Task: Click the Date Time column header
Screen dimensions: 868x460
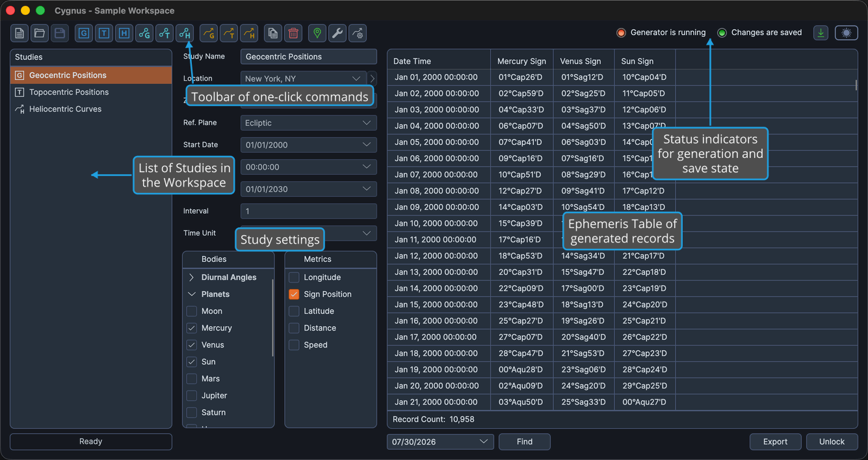Action: (x=439, y=61)
